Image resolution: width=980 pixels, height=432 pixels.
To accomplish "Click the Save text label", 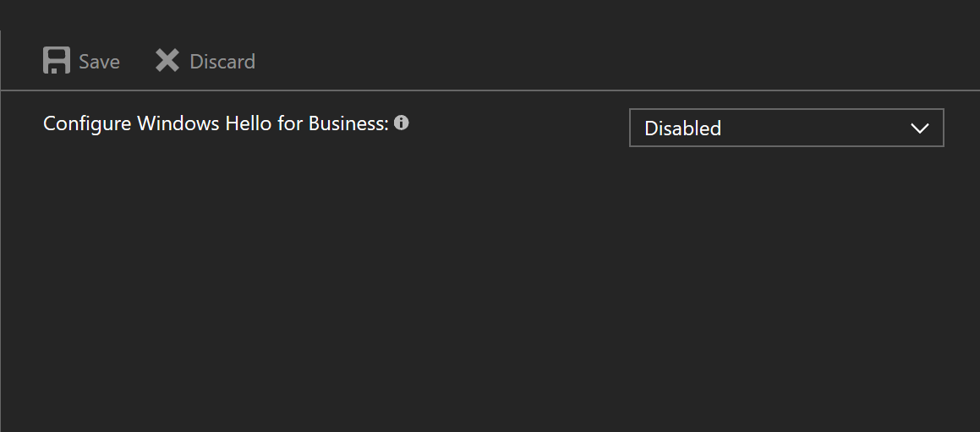I will click(x=99, y=62).
